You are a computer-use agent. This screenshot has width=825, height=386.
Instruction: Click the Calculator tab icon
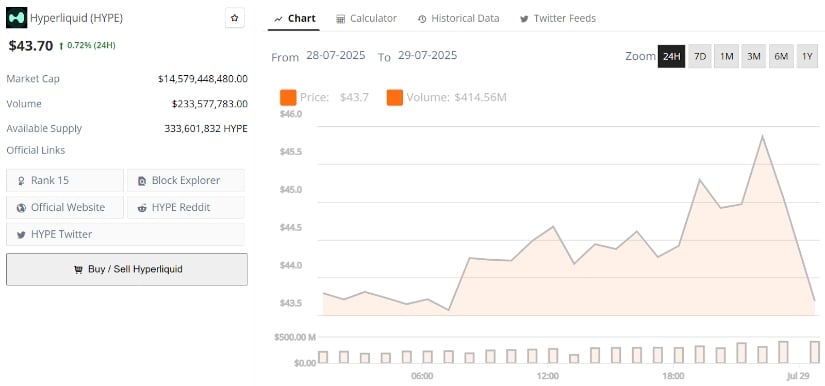point(340,19)
